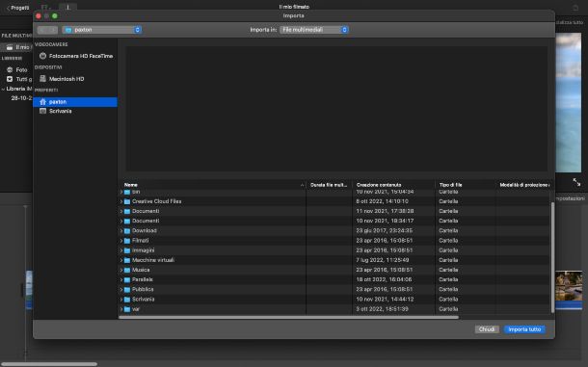Click the Filmati folder icon

[x=127, y=241]
